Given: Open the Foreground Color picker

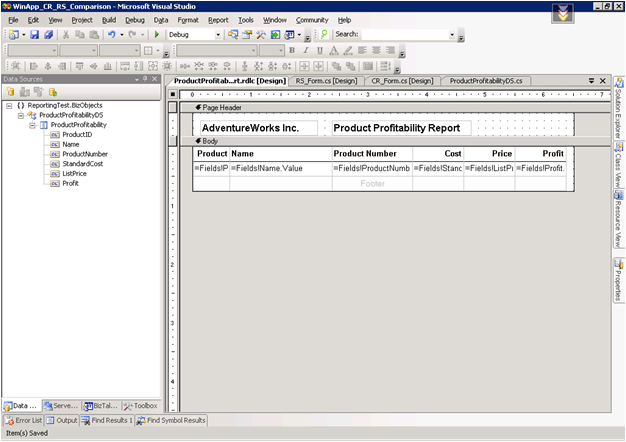Looking at the screenshot, I should click(x=334, y=50).
